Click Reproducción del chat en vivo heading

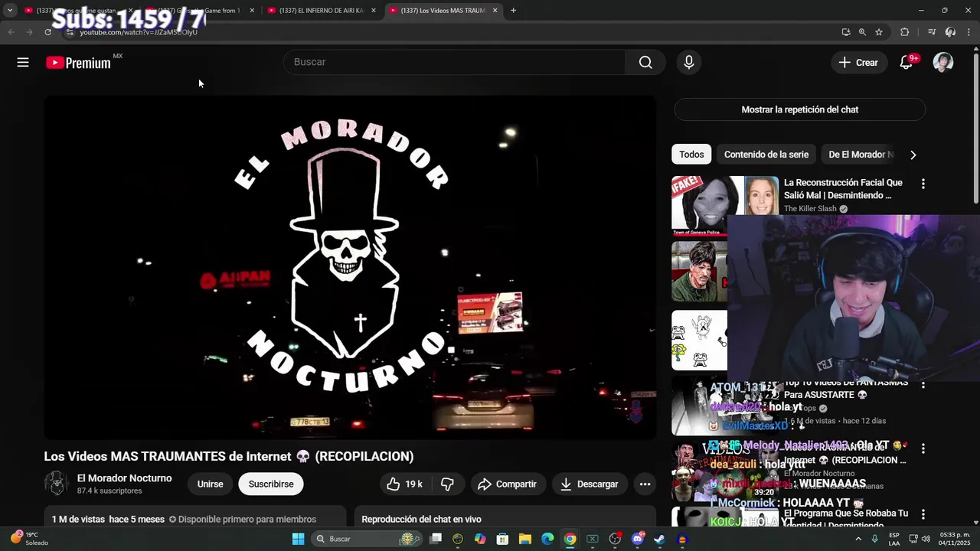tap(421, 519)
